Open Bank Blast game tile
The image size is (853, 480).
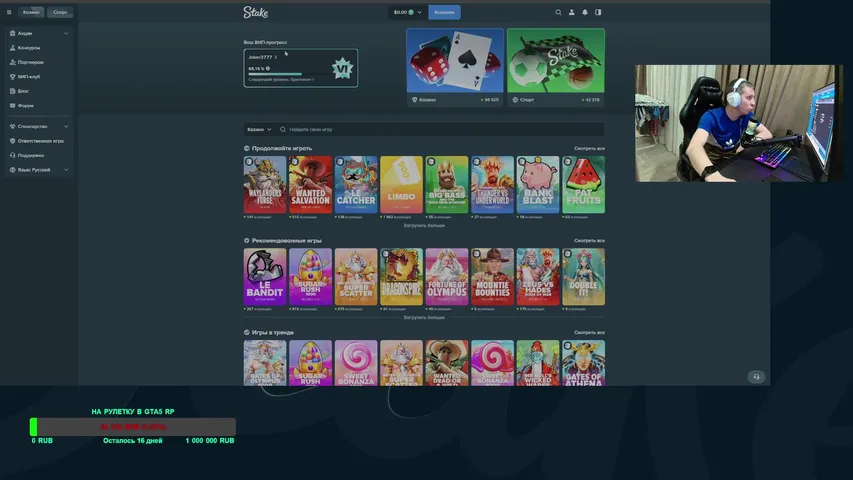click(537, 184)
